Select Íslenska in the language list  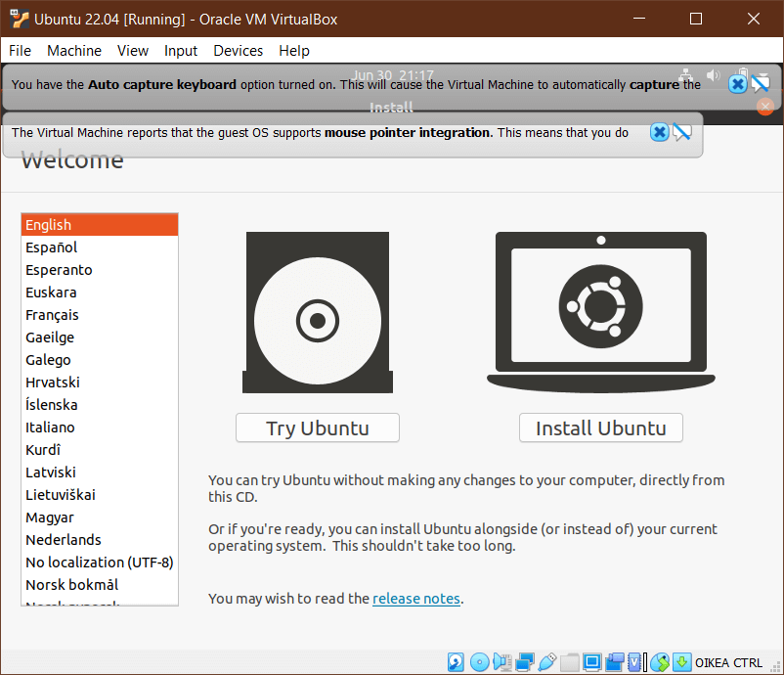click(100, 405)
